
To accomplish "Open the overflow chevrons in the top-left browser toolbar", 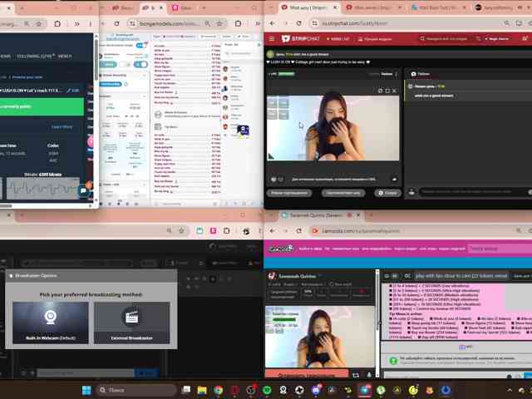I will 77,23.
